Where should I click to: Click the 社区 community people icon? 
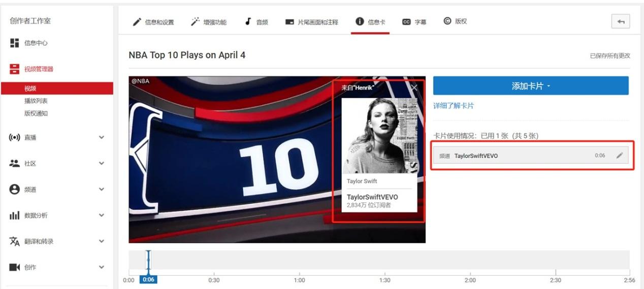pyautogui.click(x=14, y=163)
